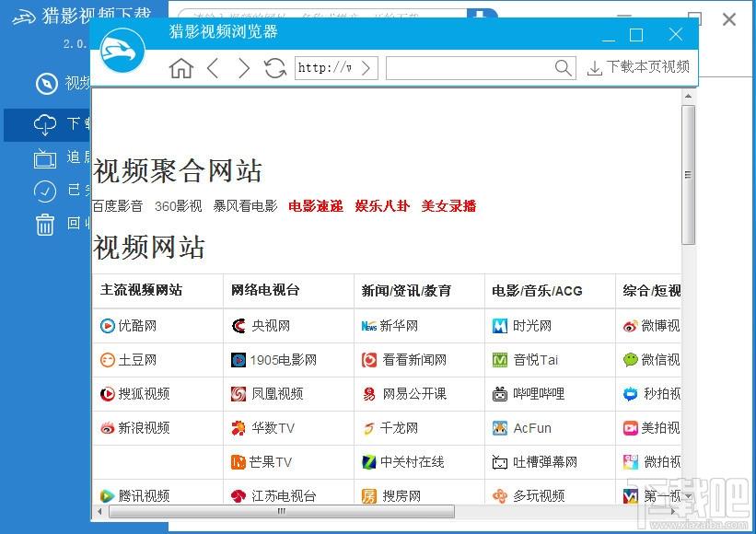Expand the URL bar go arrow
Viewport: 756px width, 534px height.
coord(366,68)
